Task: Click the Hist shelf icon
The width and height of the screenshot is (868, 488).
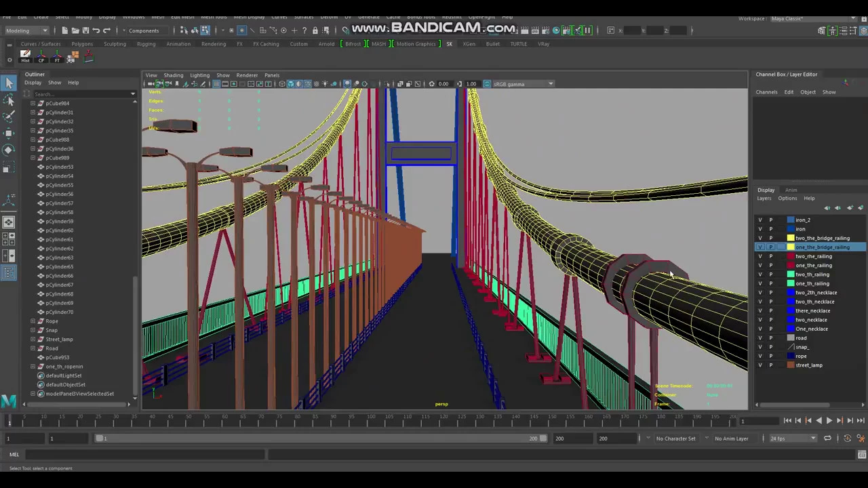Action: (x=25, y=57)
